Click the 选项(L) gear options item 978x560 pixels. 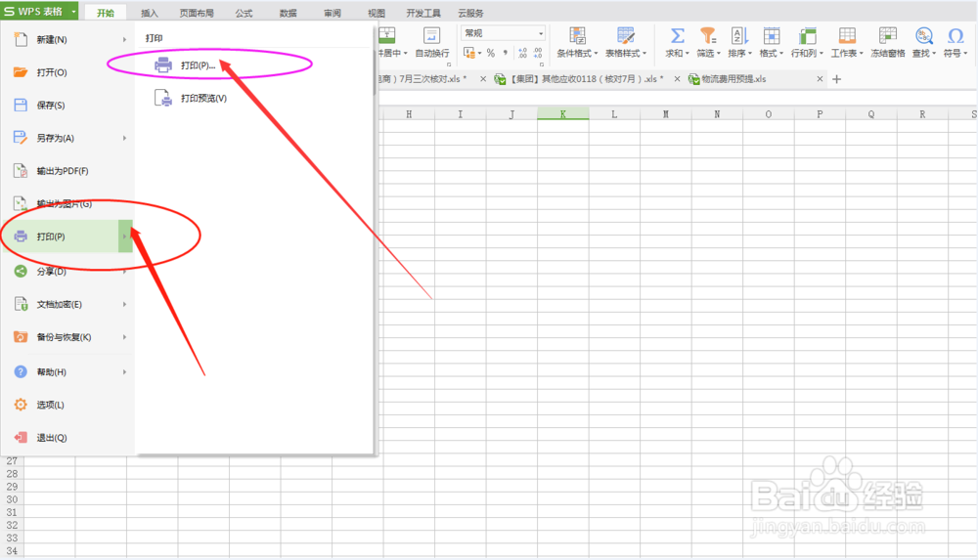(x=67, y=405)
